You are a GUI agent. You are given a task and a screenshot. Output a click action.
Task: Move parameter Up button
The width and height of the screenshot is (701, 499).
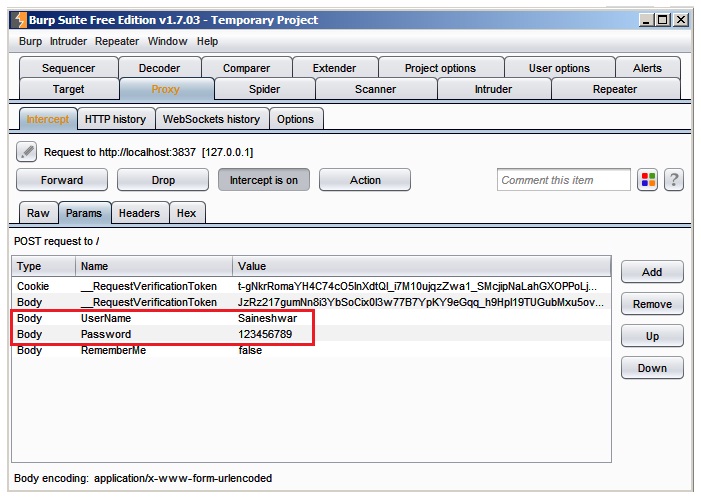[652, 336]
